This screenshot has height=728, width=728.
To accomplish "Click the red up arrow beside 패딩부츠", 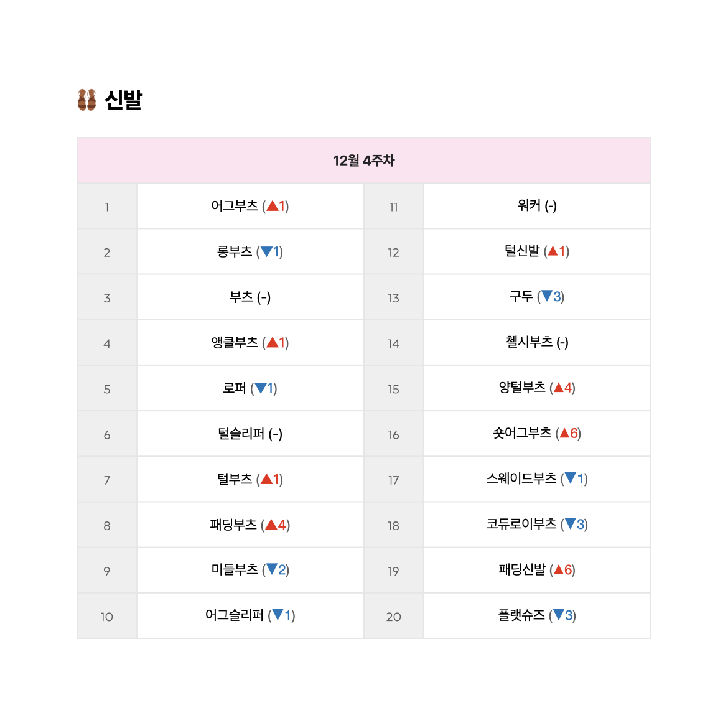I will [271, 525].
